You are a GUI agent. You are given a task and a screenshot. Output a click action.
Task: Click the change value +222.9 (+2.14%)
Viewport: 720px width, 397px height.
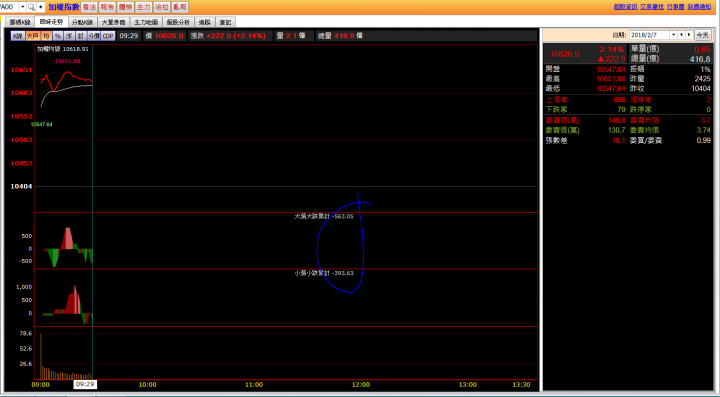[x=236, y=36]
